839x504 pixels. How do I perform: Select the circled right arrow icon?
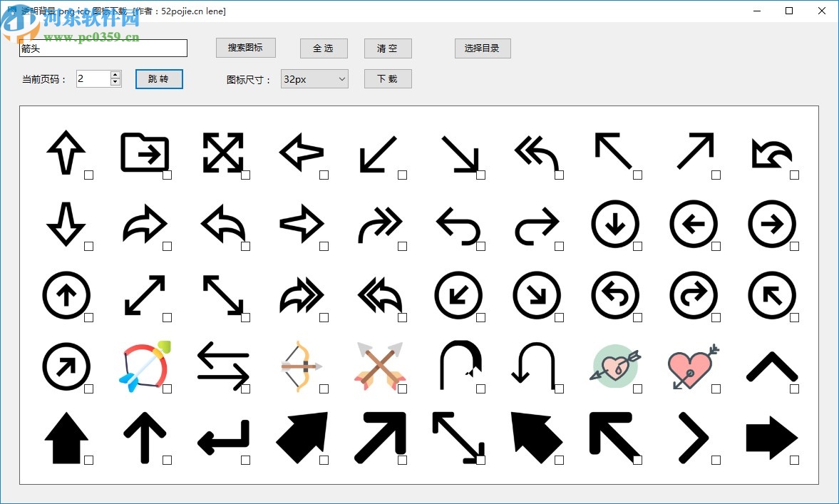772,224
